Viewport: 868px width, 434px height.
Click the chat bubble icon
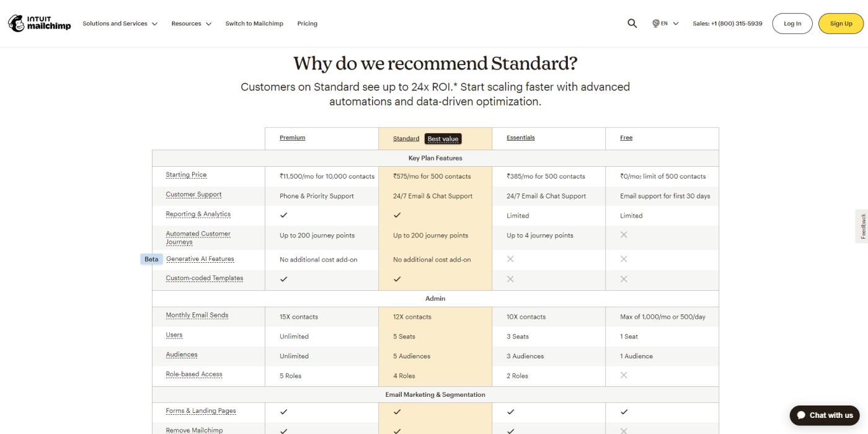point(801,415)
